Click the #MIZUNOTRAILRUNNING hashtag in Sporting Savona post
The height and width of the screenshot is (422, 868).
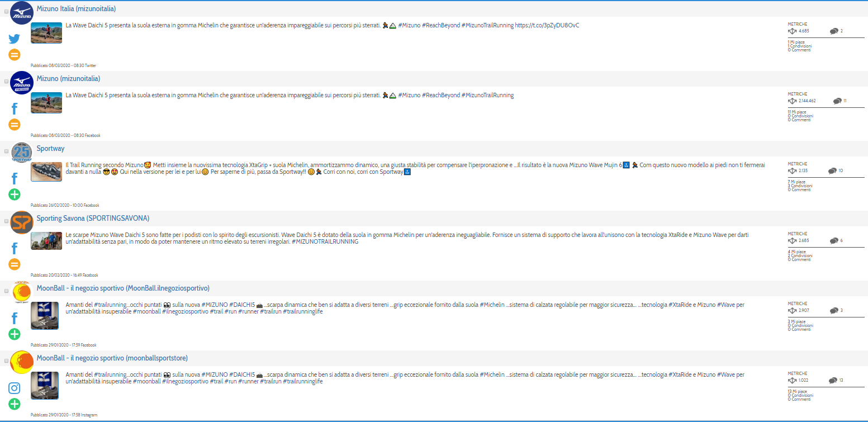tap(325, 242)
